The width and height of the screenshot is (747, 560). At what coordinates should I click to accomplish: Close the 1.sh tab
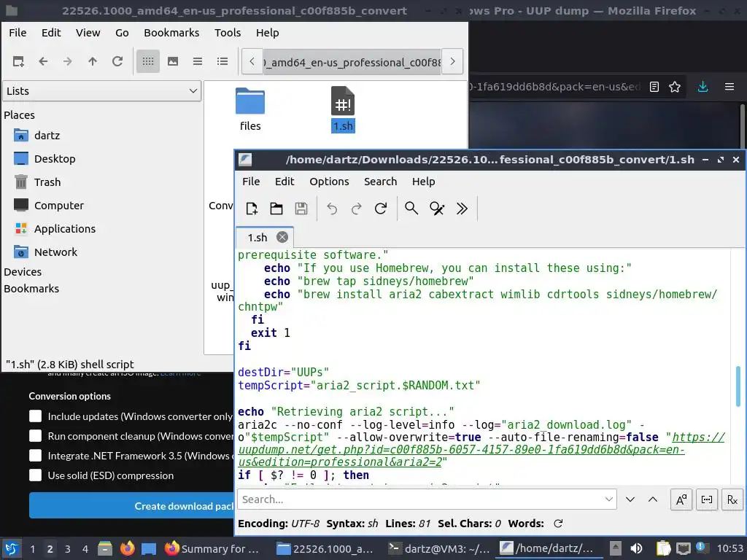[x=282, y=237]
